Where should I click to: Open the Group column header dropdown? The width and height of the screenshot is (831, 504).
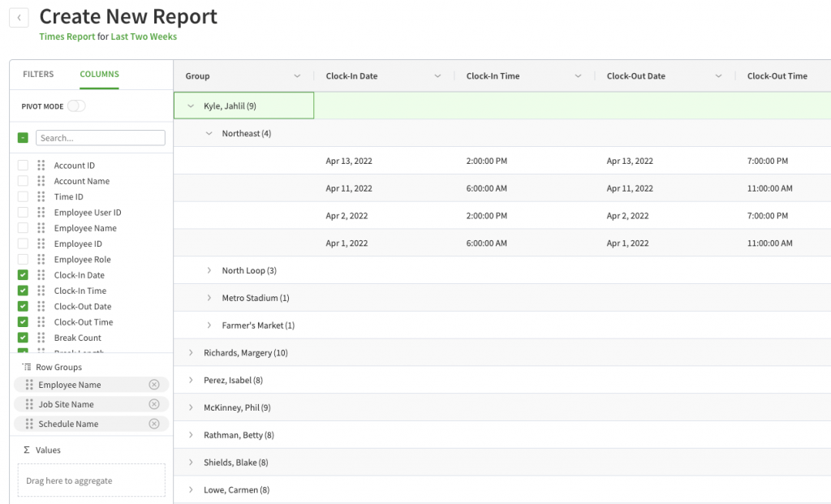click(296, 75)
